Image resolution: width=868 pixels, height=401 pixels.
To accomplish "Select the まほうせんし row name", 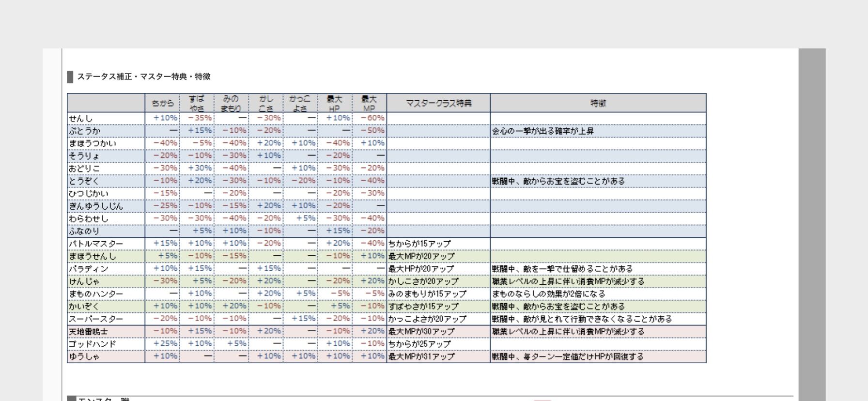I will 92,257.
